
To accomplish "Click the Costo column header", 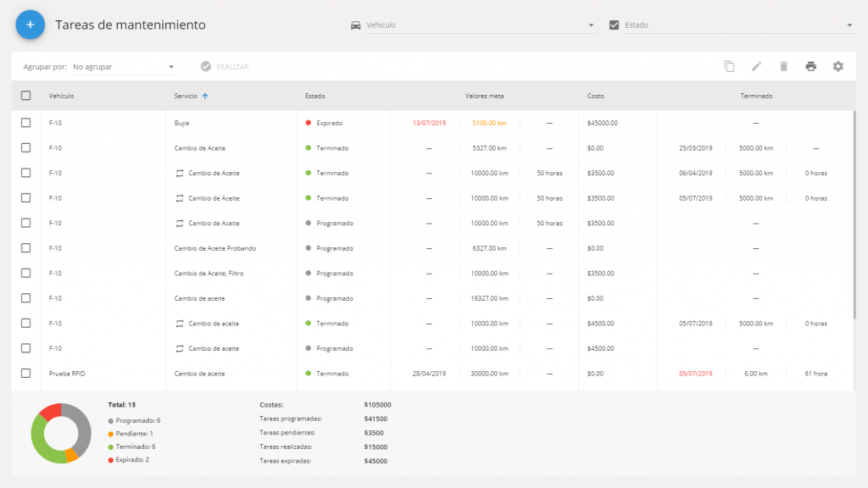I will [x=596, y=97].
